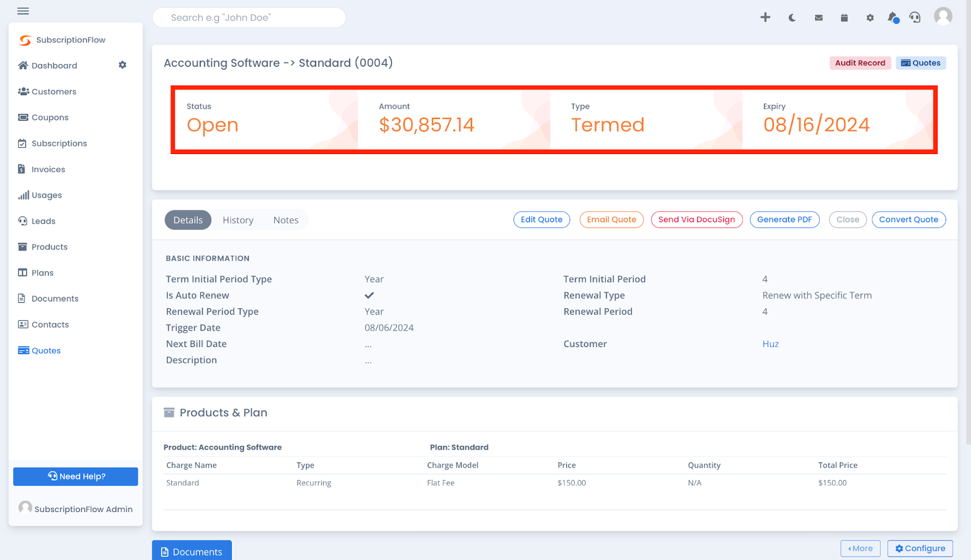Click the Expiry 08/16/2024 value
The height and width of the screenshot is (560, 971).
816,125
